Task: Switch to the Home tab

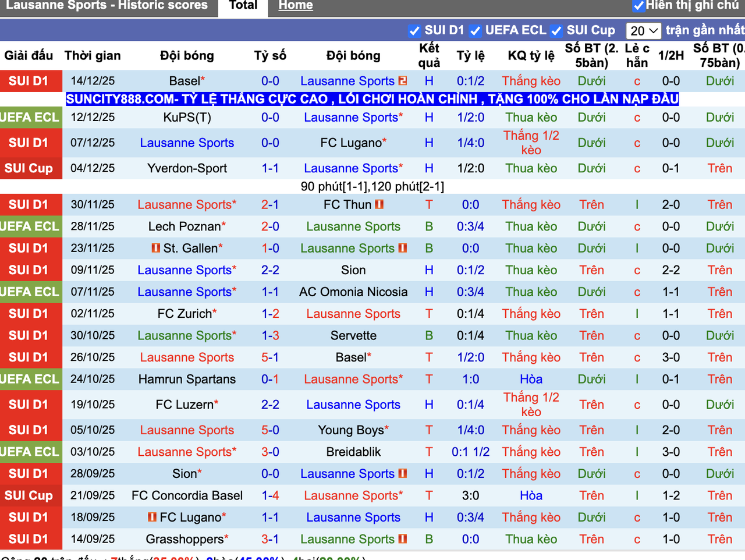Action: pos(295,5)
